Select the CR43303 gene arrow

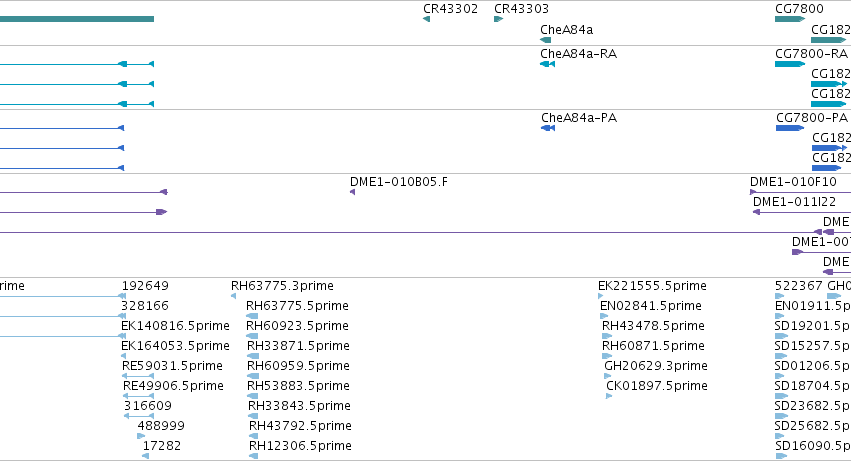pyautogui.click(x=499, y=19)
